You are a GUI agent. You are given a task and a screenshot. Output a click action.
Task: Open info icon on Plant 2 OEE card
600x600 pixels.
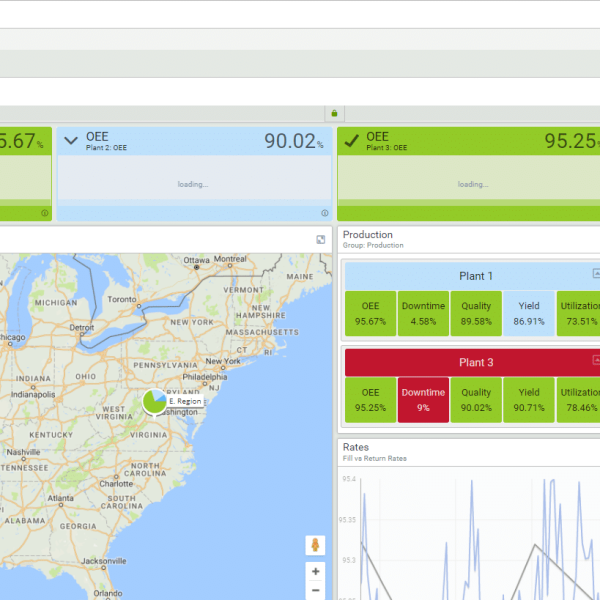click(x=325, y=213)
